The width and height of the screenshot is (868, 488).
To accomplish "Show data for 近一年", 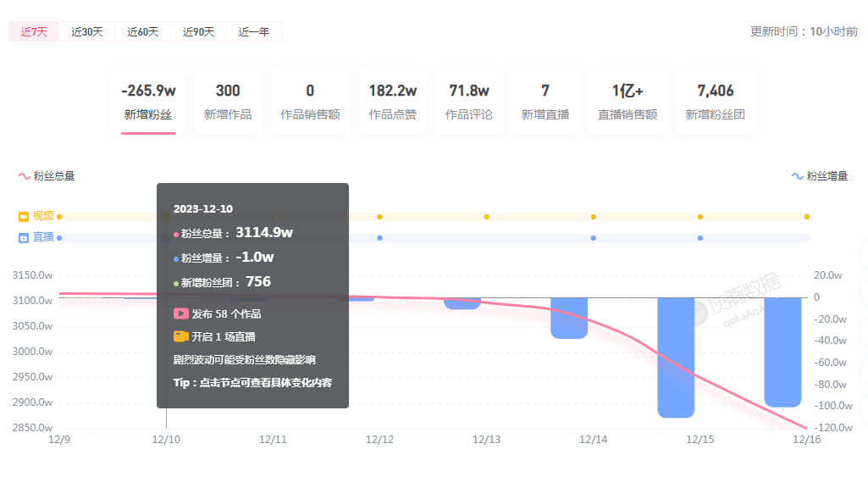I will coord(254,31).
